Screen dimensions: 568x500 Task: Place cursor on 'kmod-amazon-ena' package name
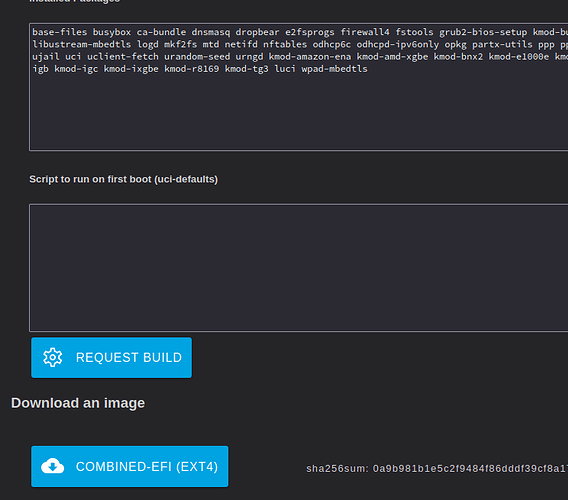tap(310, 57)
